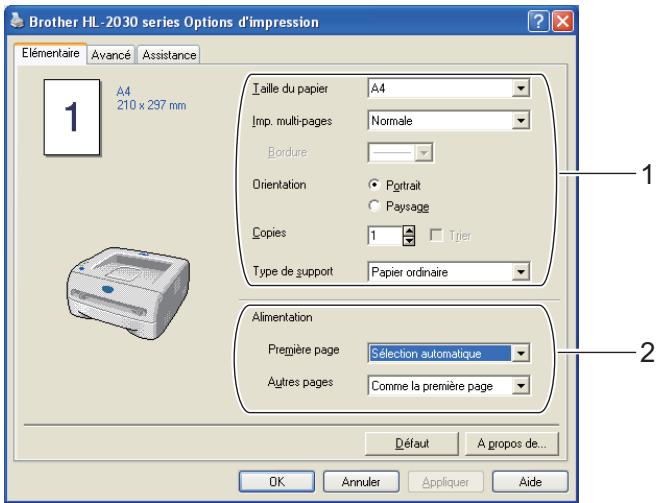This screenshot has height=503, width=659.
Task: Open the disabled Bordure dropdown
Action: (401, 152)
